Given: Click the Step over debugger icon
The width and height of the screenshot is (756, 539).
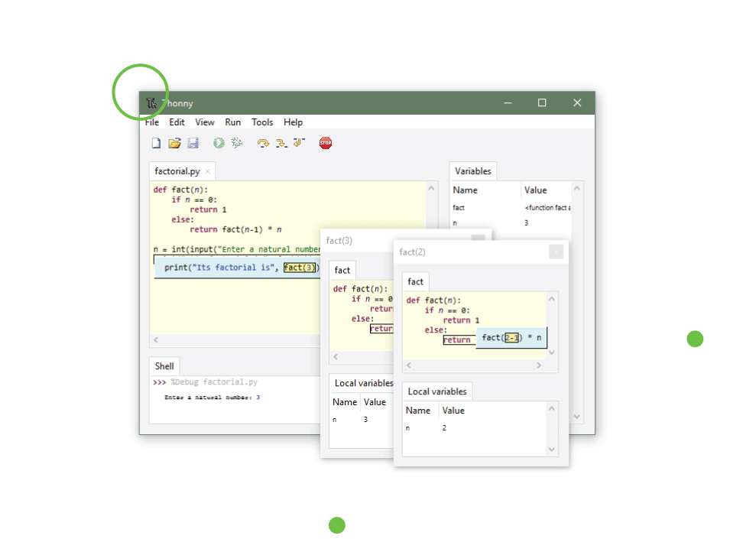Looking at the screenshot, I should point(263,143).
